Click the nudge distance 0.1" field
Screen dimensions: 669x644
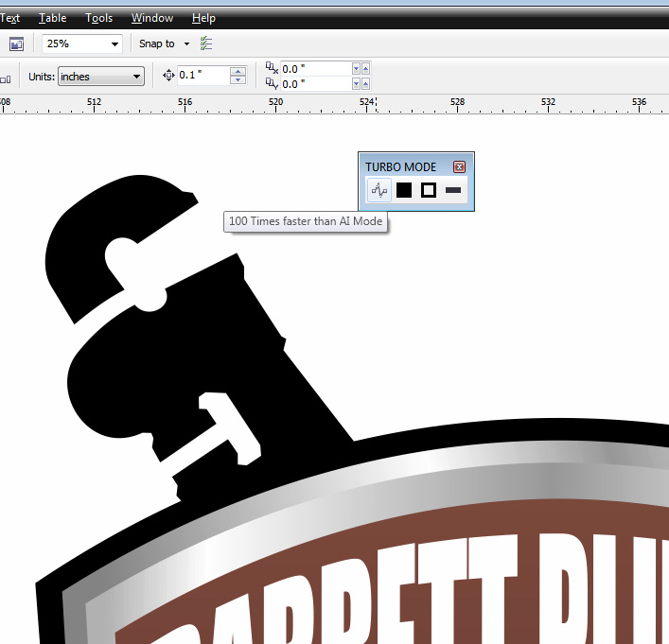tap(203, 76)
